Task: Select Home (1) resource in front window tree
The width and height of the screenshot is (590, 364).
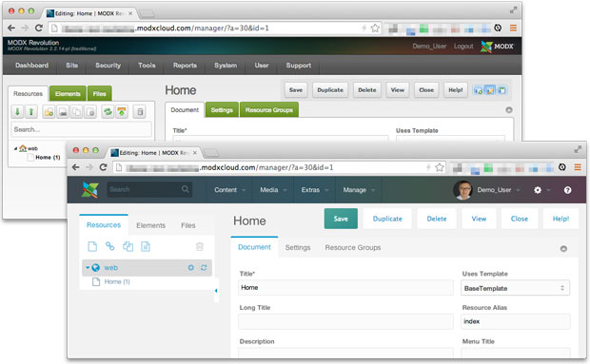Action: (x=117, y=281)
